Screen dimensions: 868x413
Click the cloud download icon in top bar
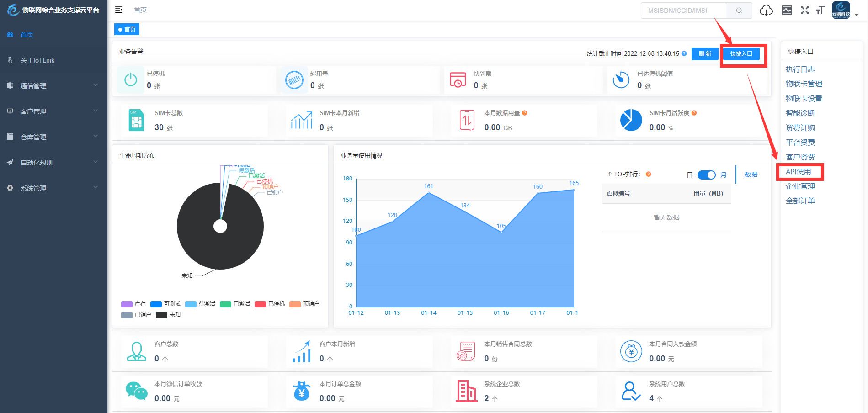pyautogui.click(x=766, y=10)
